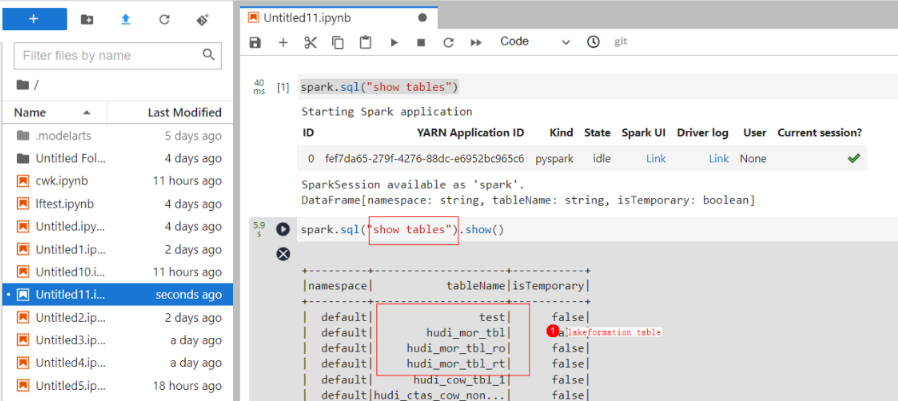Screen dimensions: 898x401
Task: Select lftest.ipynb in the file list
Action: pyautogui.click(x=117, y=204)
